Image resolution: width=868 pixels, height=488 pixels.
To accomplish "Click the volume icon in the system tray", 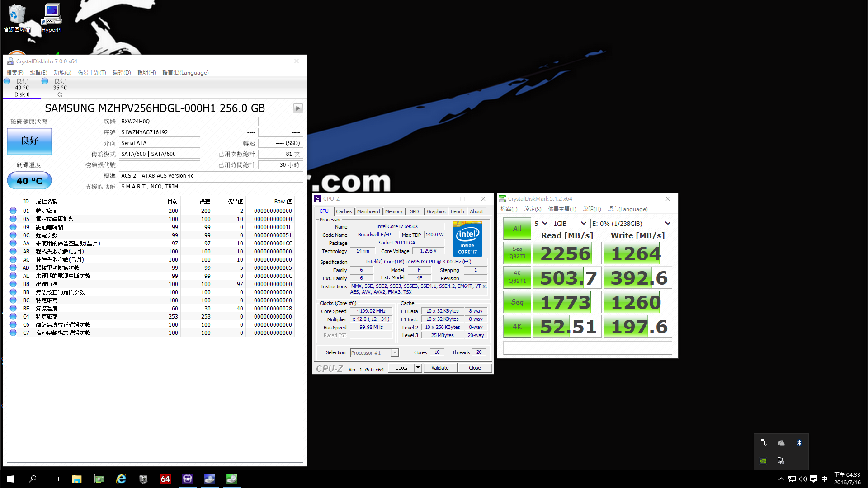I will point(802,479).
